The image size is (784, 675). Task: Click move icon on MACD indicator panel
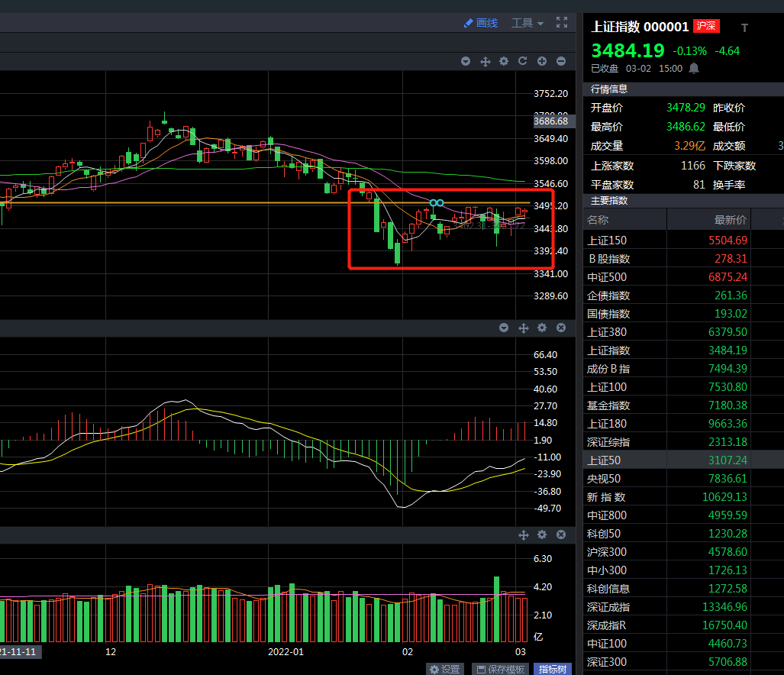[524, 328]
